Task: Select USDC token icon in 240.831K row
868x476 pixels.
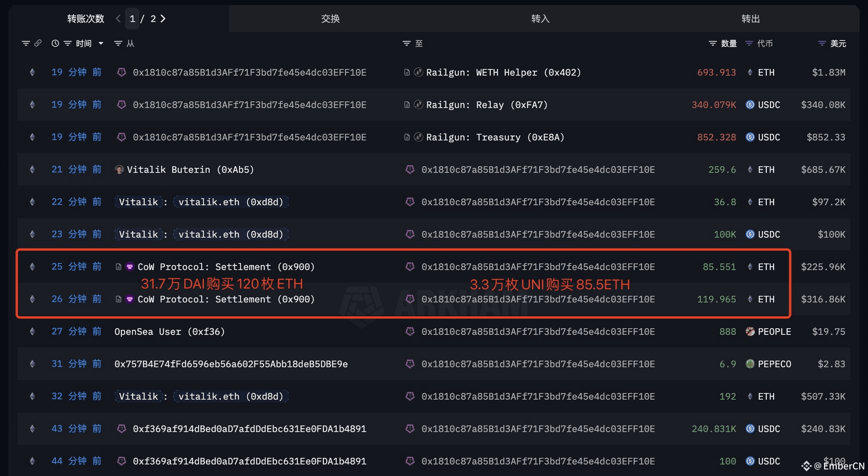Action: pos(750,429)
